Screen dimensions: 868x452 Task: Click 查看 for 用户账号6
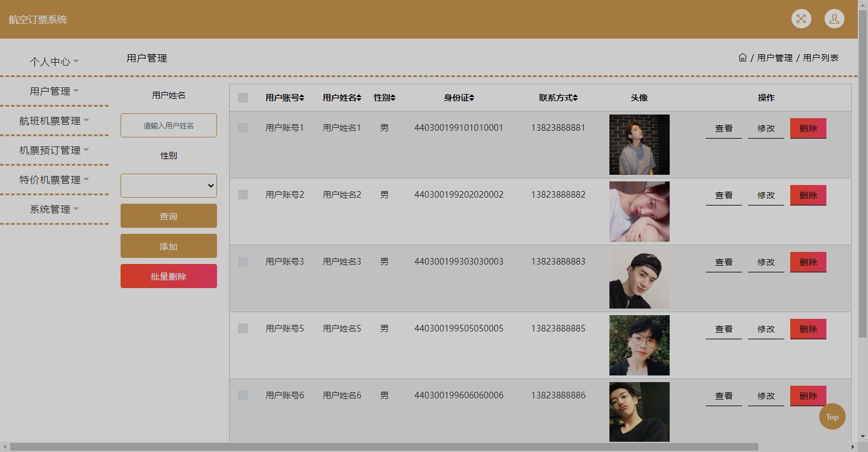pos(724,396)
